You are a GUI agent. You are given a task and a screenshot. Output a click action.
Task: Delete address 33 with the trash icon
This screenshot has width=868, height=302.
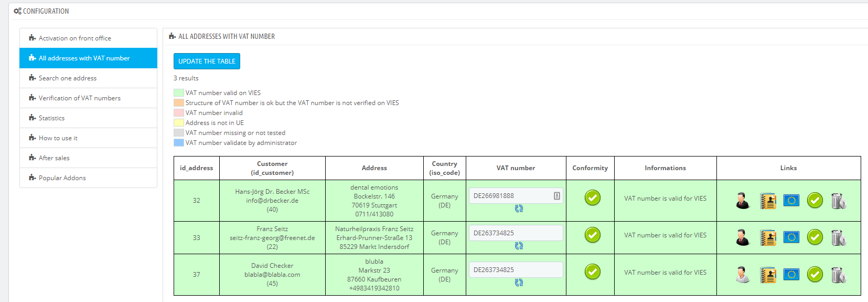coord(838,237)
